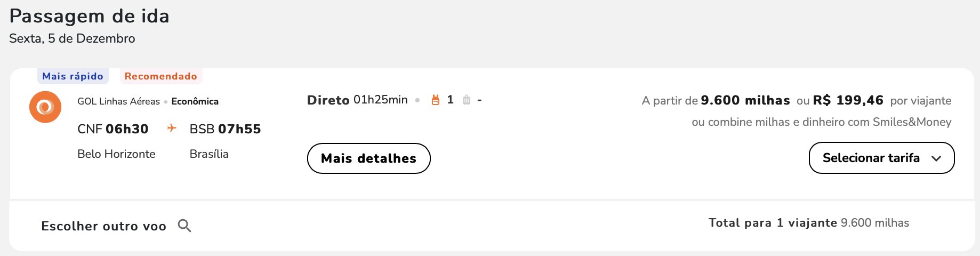Click the Total para 1 viajante summary
Image resolution: width=980 pixels, height=256 pixels.
[x=808, y=223]
